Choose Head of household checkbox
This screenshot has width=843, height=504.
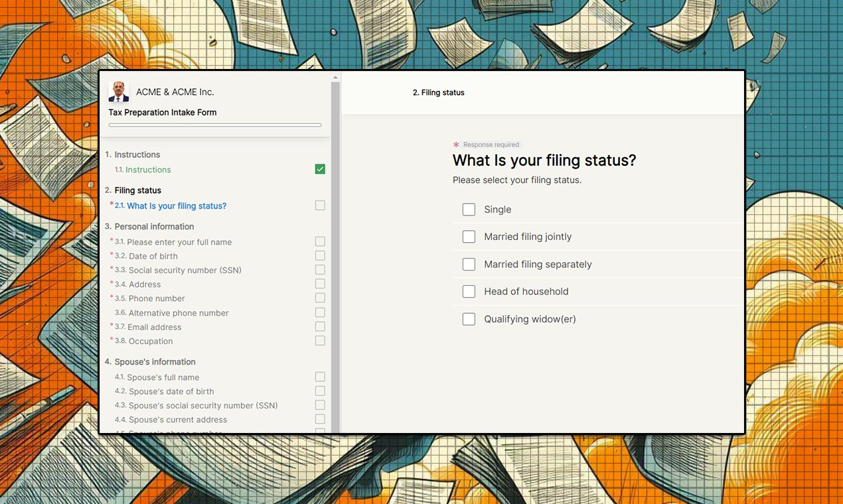tap(469, 291)
